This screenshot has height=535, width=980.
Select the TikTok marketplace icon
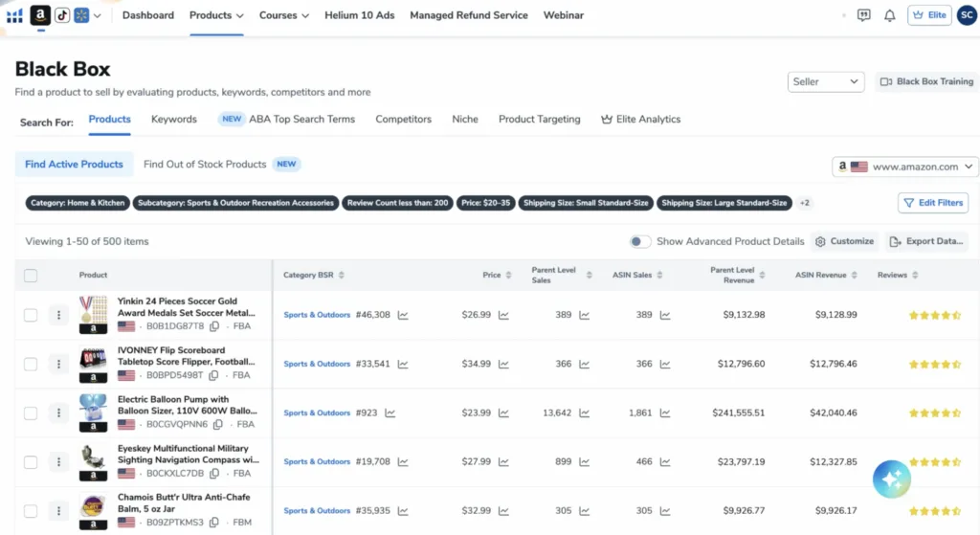[62, 15]
